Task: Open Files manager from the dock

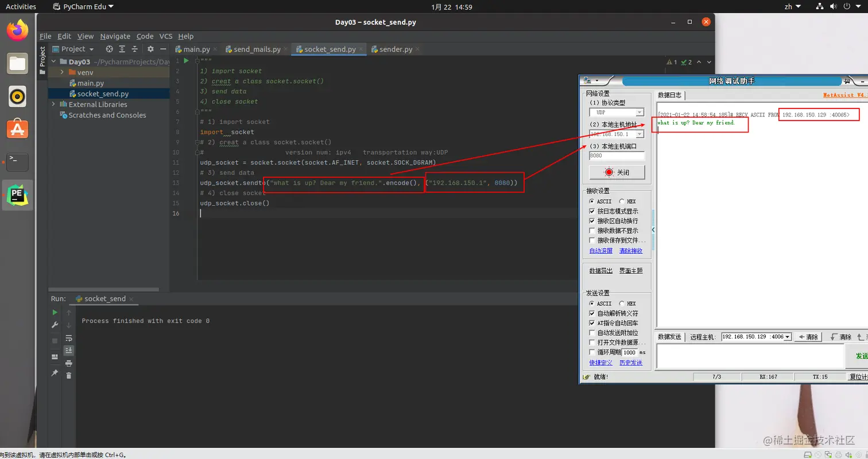Action: coord(17,63)
